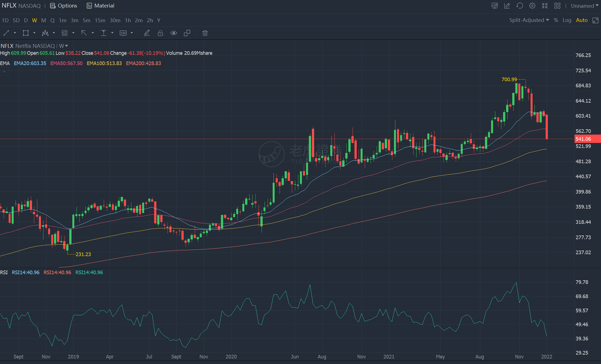Open chart settings gear
The image size is (601, 364).
(x=532, y=6)
